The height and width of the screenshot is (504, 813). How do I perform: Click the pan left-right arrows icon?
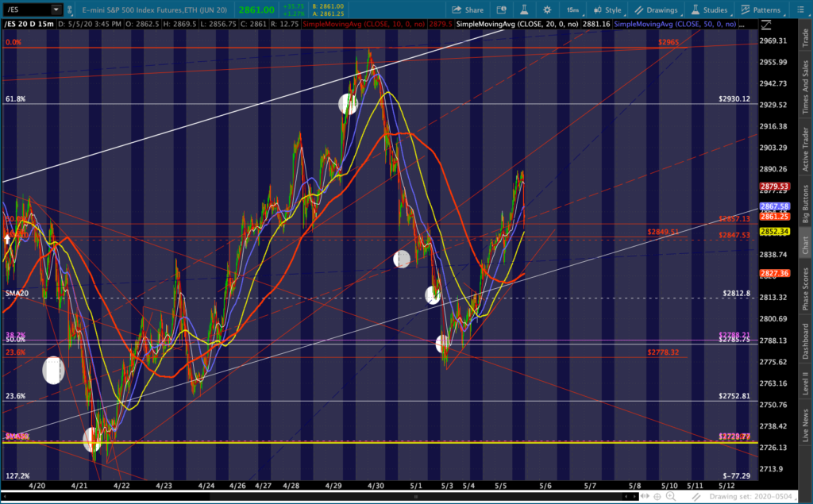click(645, 497)
